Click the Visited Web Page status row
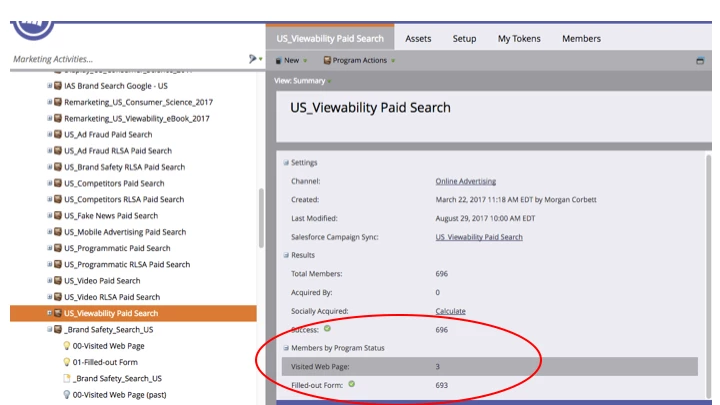Image resolution: width=720 pixels, height=405 pixels. 490,366
